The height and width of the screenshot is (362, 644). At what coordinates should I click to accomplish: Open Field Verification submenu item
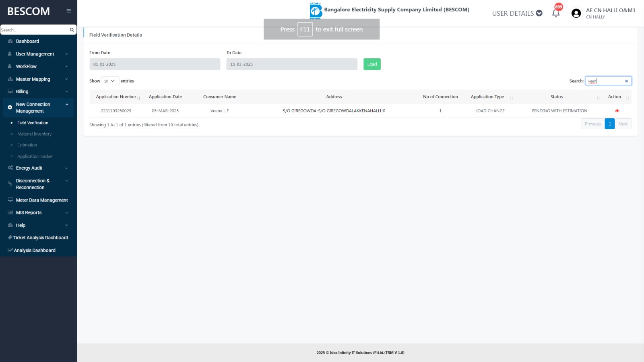coord(33,123)
